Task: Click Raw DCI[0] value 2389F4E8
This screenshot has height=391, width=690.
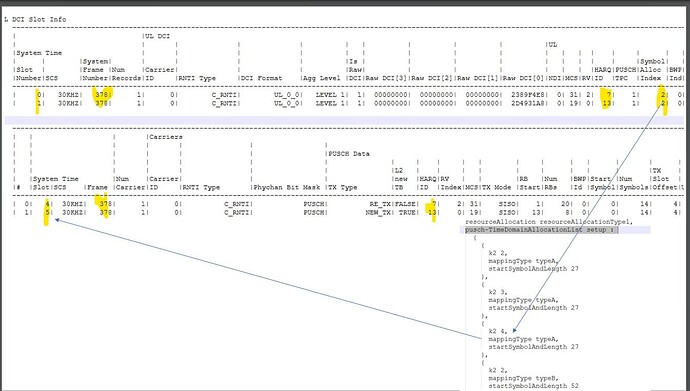Action: click(525, 95)
